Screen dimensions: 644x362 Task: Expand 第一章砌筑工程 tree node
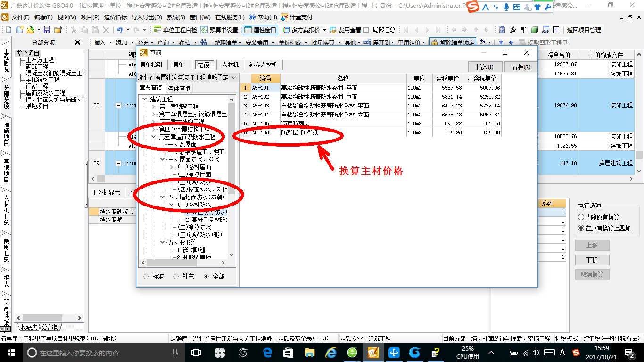pyautogui.click(x=153, y=107)
